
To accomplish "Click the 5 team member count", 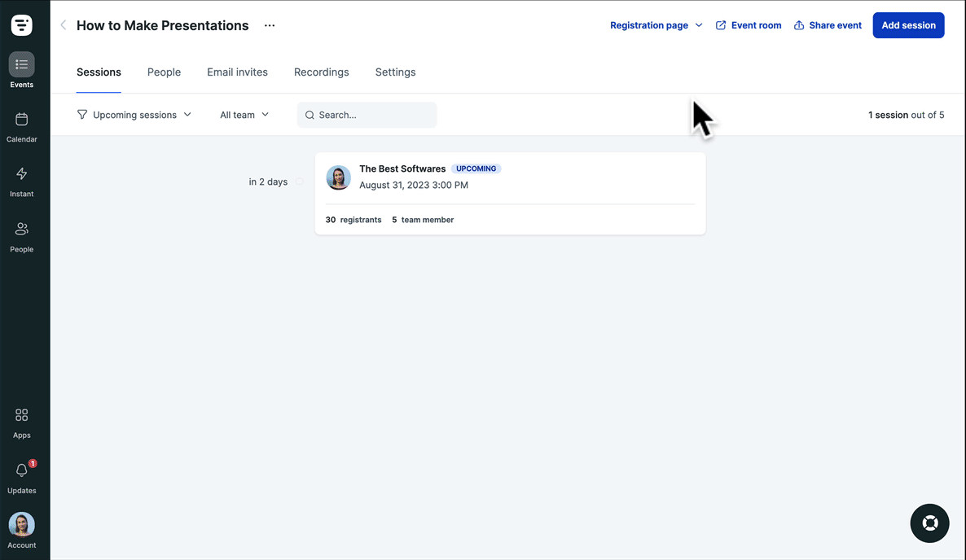I will 423,220.
